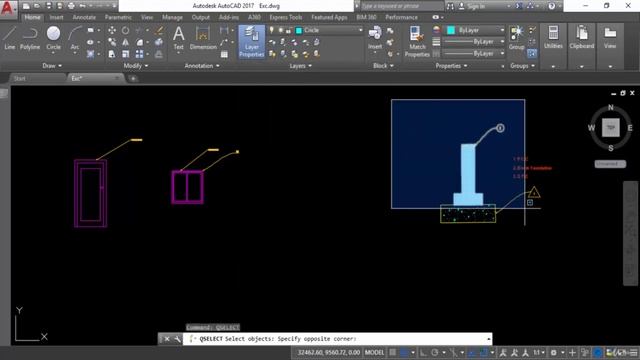Expand the Block panel dropdown
Viewport: 640px width, 360px height.
point(383,66)
